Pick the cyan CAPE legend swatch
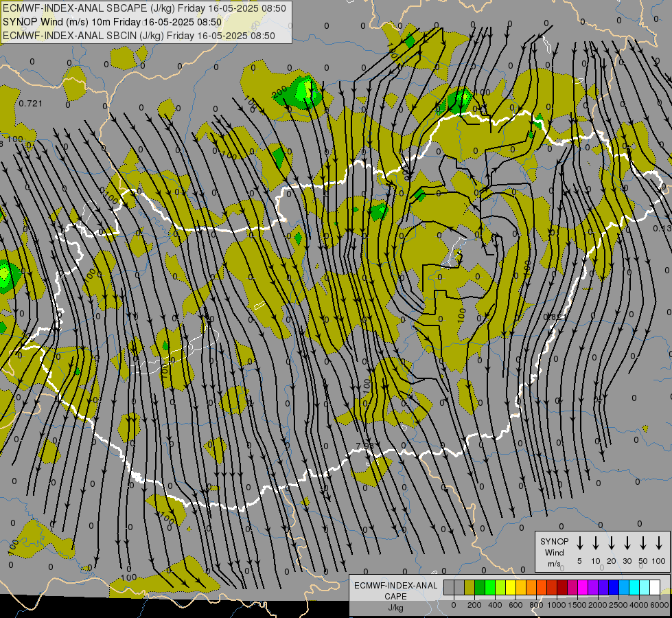The height and width of the screenshot is (618, 672). (x=635, y=587)
